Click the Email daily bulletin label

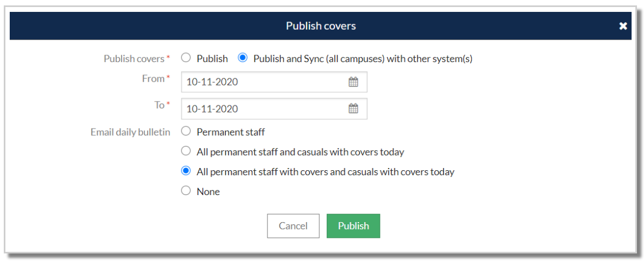click(130, 132)
